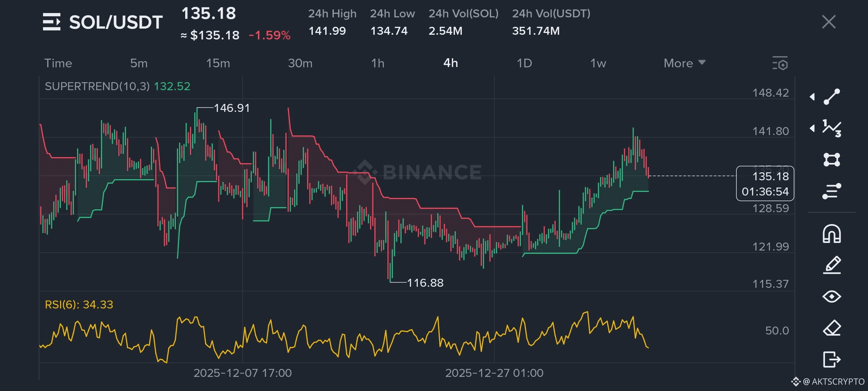This screenshot has width=868, height=391.
Task: Tap the 128.59 price axis label
Action: click(x=771, y=208)
